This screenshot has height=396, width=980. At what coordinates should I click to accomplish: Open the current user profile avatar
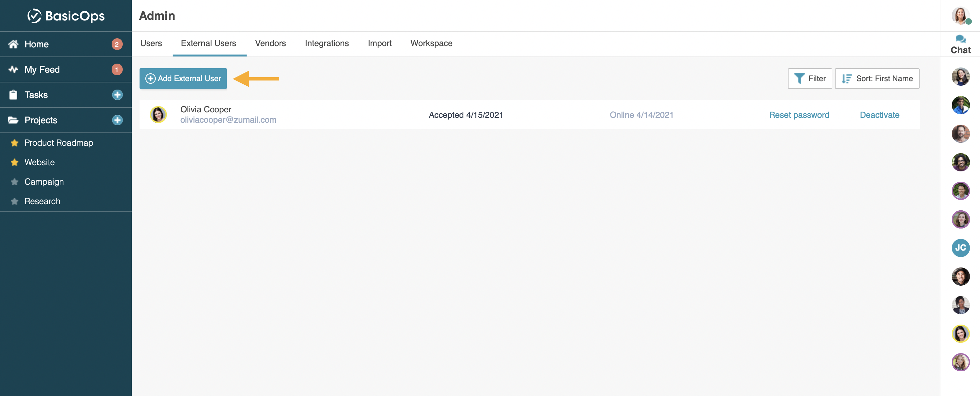coord(960,16)
